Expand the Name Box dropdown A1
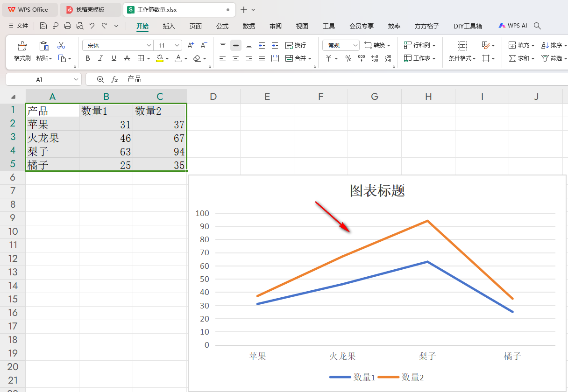The image size is (568, 392). [x=77, y=79]
